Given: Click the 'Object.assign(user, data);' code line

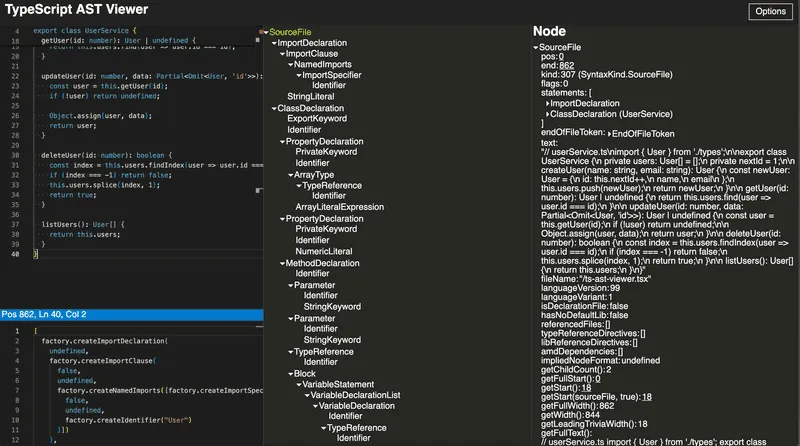Looking at the screenshot, I should tap(100, 116).
